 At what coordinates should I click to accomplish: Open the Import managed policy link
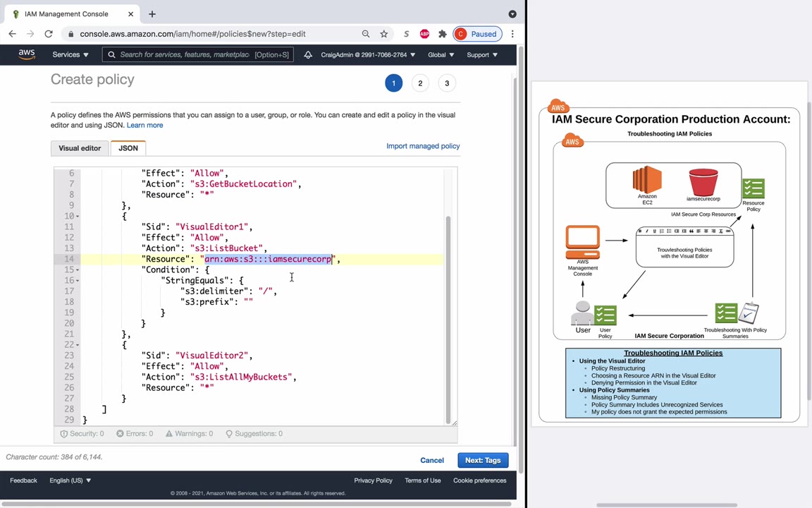[423, 146]
